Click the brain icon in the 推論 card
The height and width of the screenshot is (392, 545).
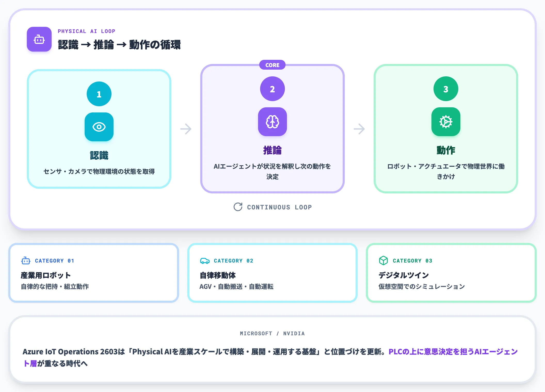coord(272,122)
